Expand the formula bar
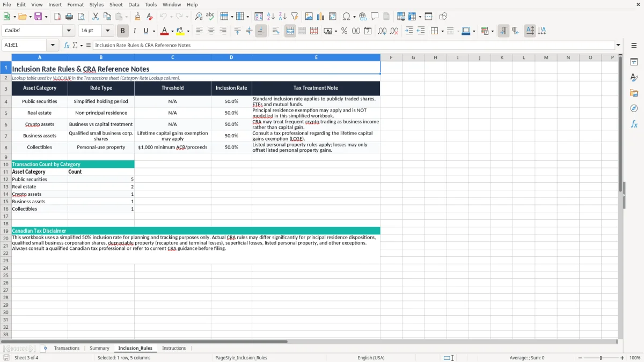Image resolution: width=644 pixels, height=362 pixels. point(618,45)
